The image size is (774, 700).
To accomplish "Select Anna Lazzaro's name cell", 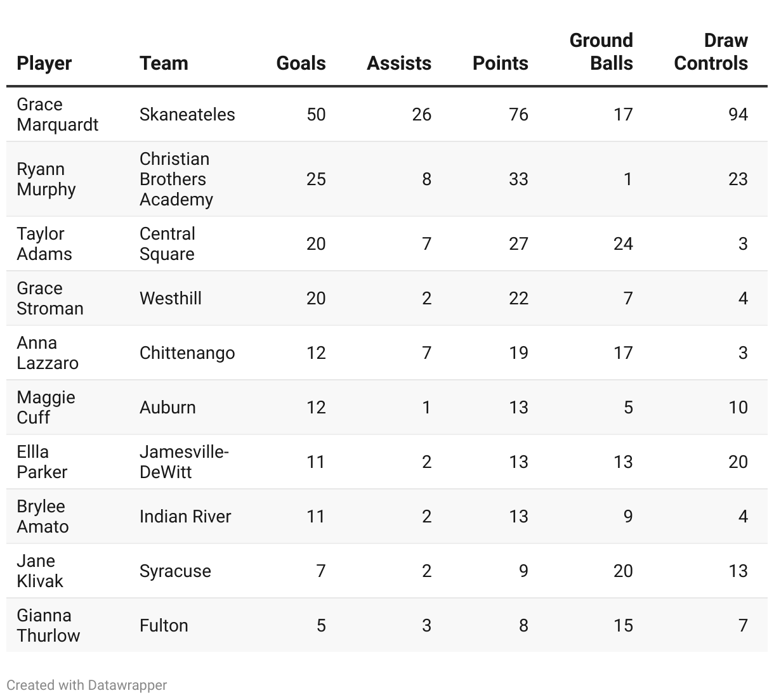I will 48,353.
